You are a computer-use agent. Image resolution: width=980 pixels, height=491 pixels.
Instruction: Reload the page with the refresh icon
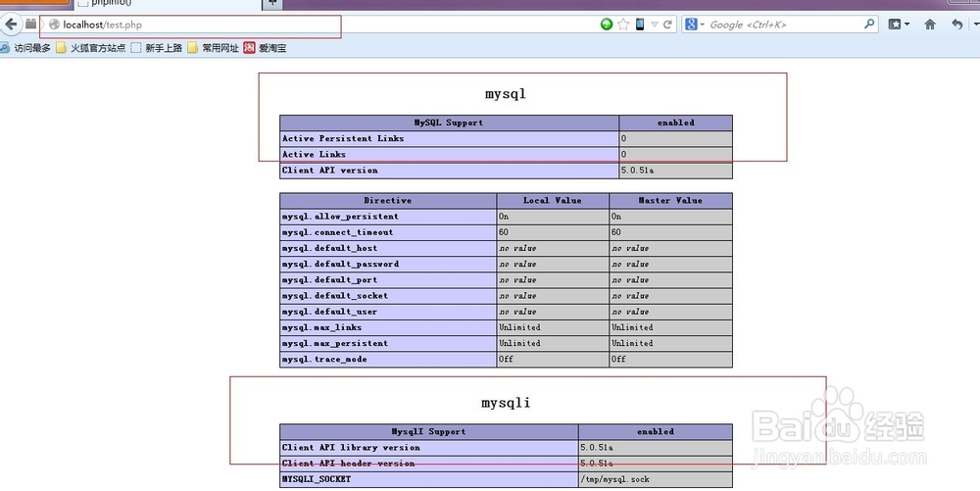[667, 25]
